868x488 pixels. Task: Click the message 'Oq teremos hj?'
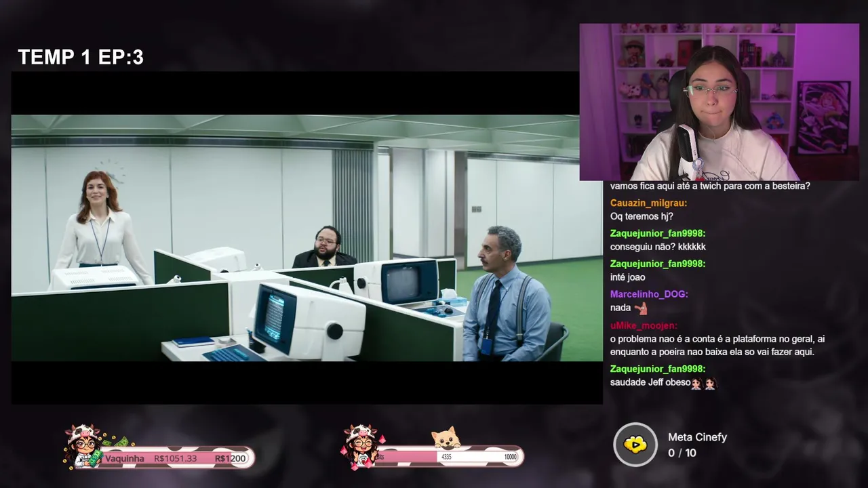point(642,217)
